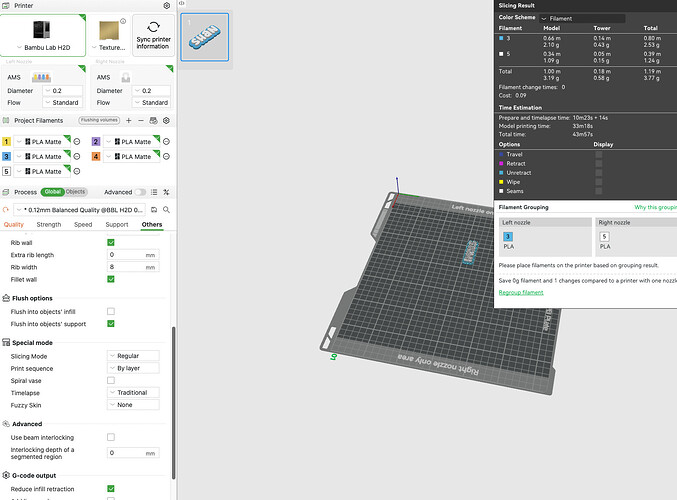Viewport: 677px width, 500px height.
Task: Click yellow filament 1 color swatch
Action: [x=6, y=142]
